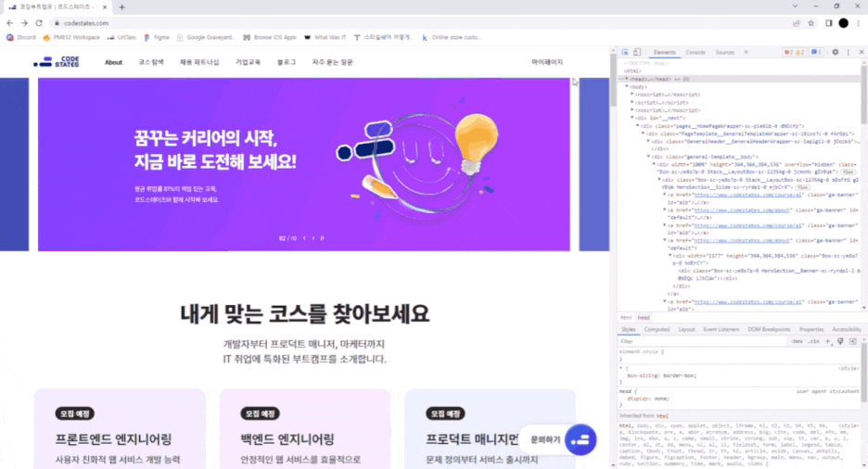Image resolution: width=868 pixels, height=469 pixels.
Task: Click the html breadcrumb item
Action: (626, 318)
